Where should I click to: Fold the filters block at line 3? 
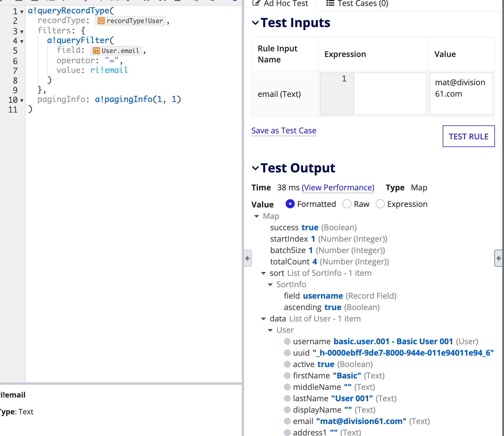pos(22,32)
